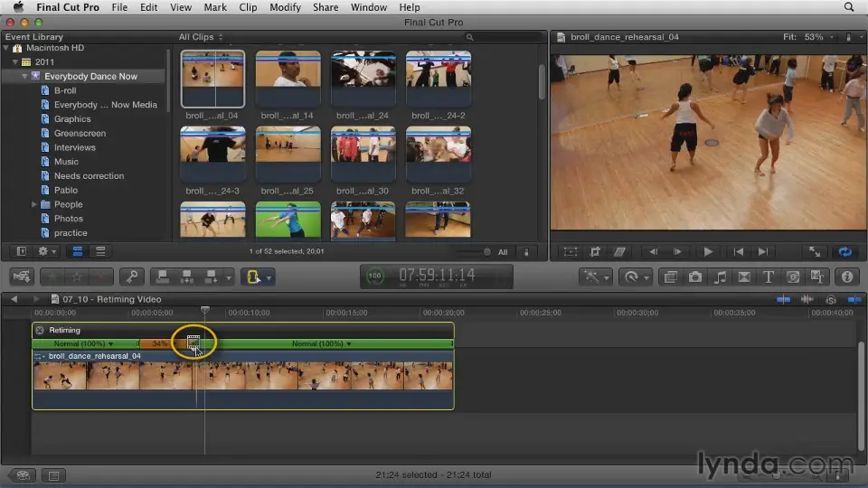Collapse the Everybody Dance Now event
Viewport: 868px width, 488px height.
pos(25,76)
